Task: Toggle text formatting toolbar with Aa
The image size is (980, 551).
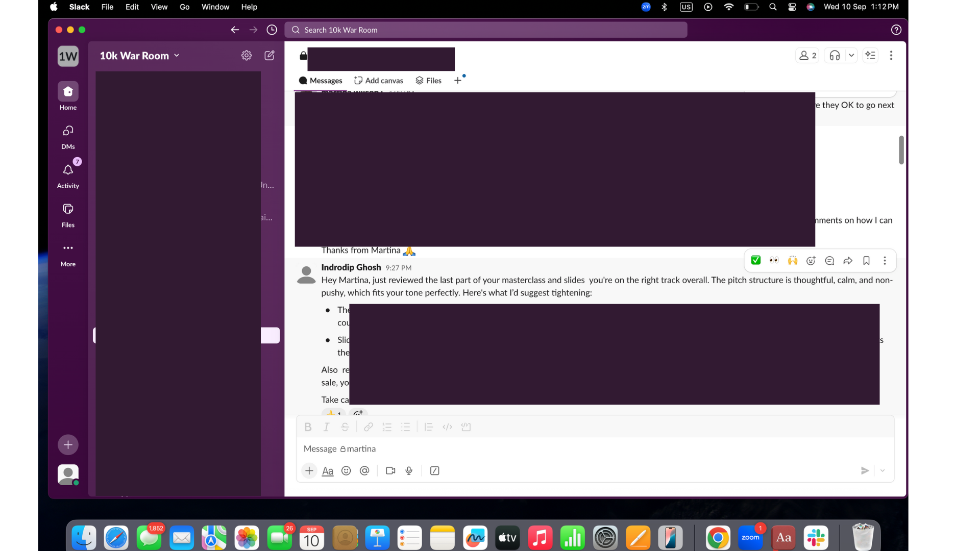Action: (328, 471)
